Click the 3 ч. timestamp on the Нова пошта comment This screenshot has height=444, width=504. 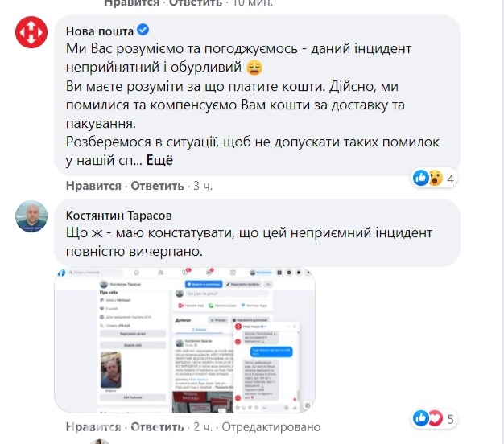click(x=203, y=186)
